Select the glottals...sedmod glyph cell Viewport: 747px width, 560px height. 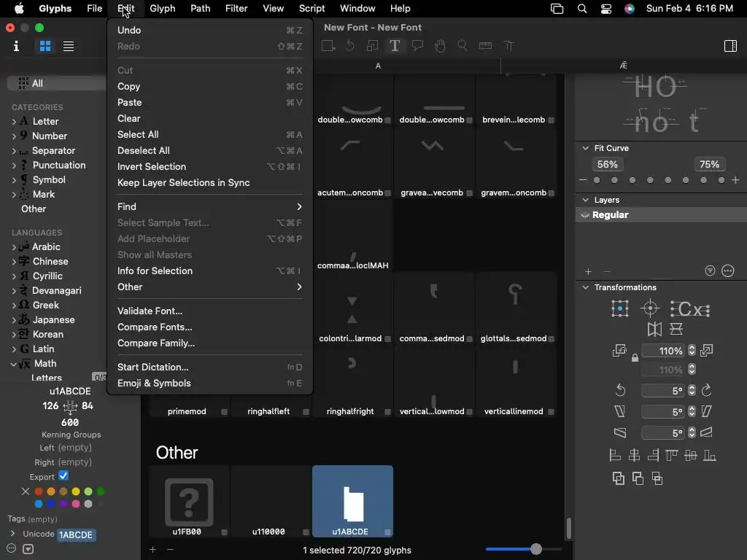tap(516, 308)
